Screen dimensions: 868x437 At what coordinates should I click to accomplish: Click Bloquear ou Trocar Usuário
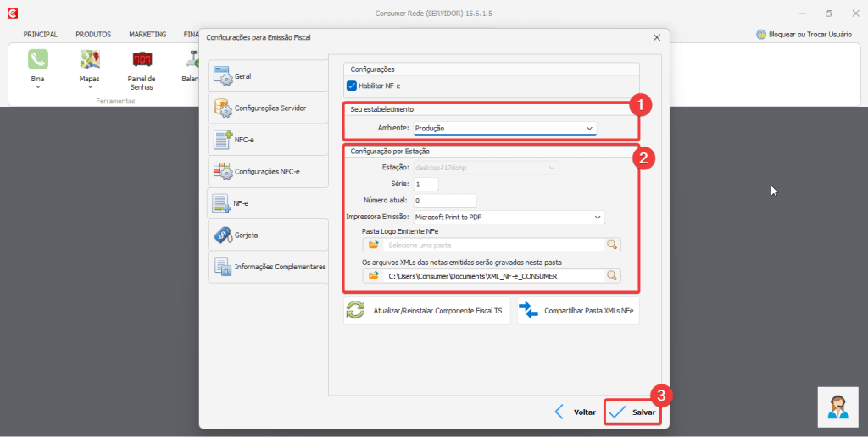804,35
